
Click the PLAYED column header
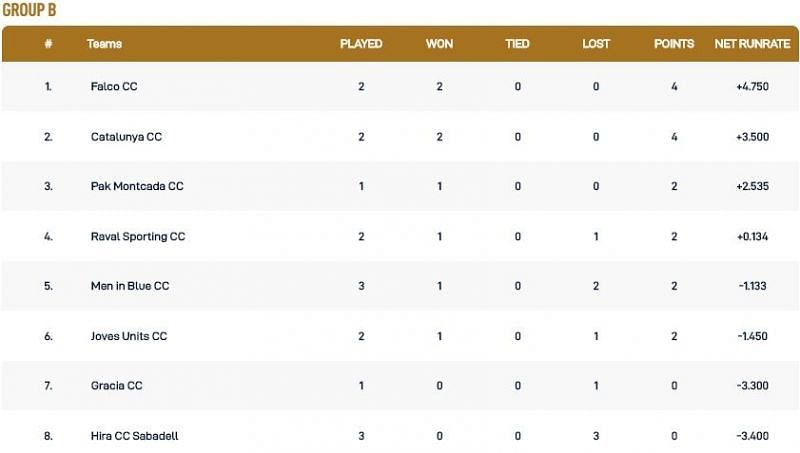coord(361,44)
